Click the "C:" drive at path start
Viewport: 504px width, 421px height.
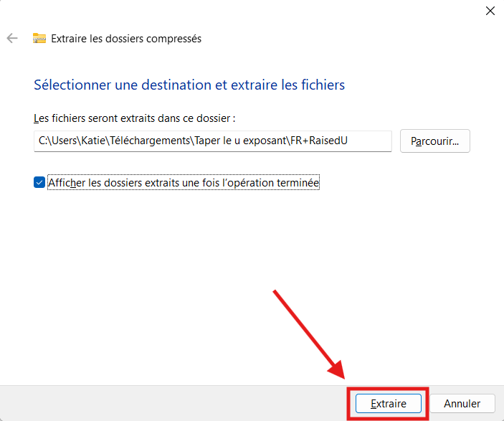pos(43,141)
